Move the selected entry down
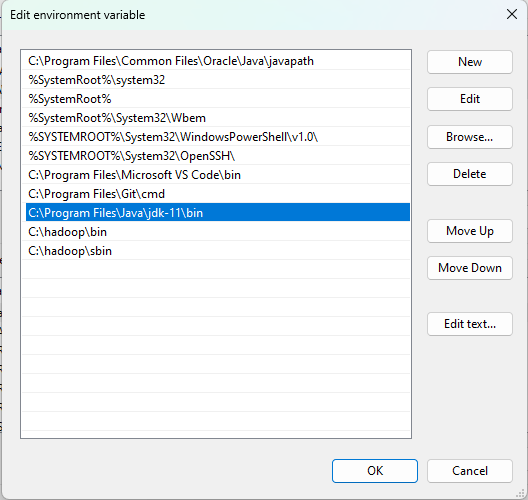528x500 pixels. click(470, 268)
